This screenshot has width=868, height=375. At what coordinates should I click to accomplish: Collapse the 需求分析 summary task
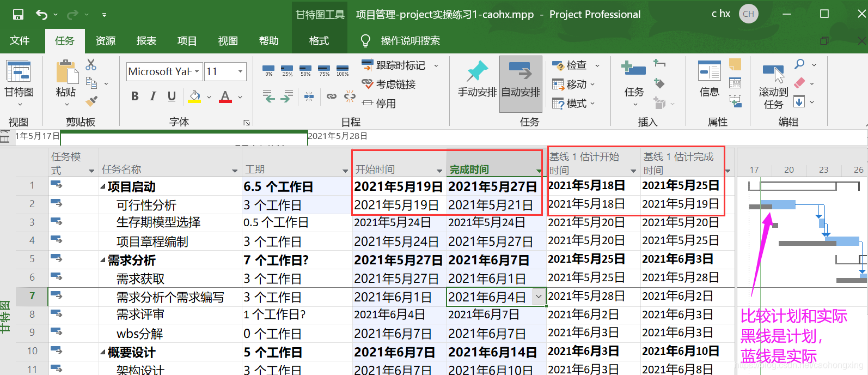[x=103, y=260]
